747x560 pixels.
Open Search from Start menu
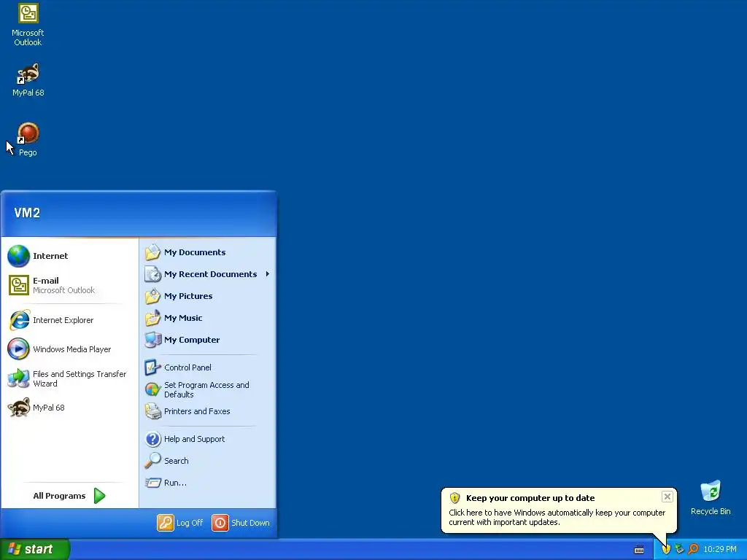(208, 461)
